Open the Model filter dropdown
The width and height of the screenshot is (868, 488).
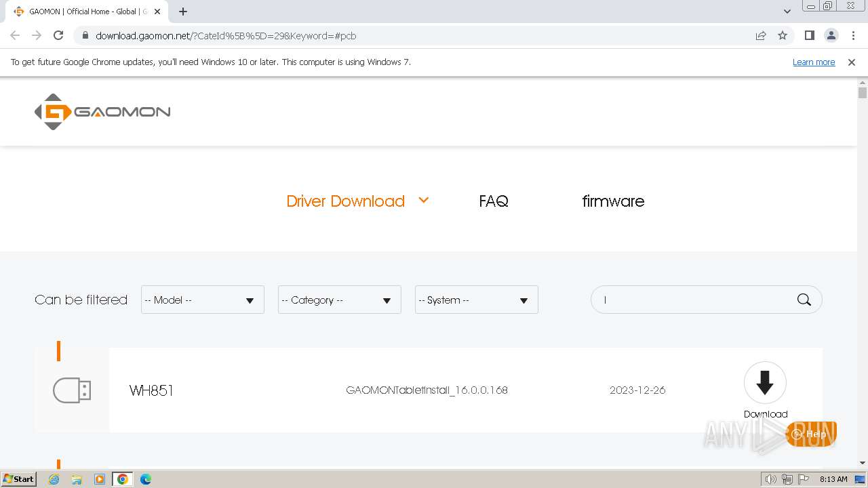[x=203, y=300]
